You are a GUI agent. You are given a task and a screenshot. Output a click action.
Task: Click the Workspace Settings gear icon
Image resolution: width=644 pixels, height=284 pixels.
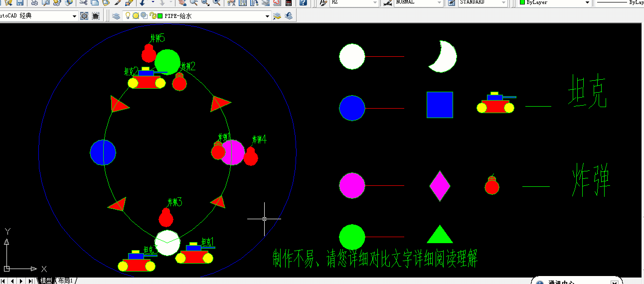[84, 16]
